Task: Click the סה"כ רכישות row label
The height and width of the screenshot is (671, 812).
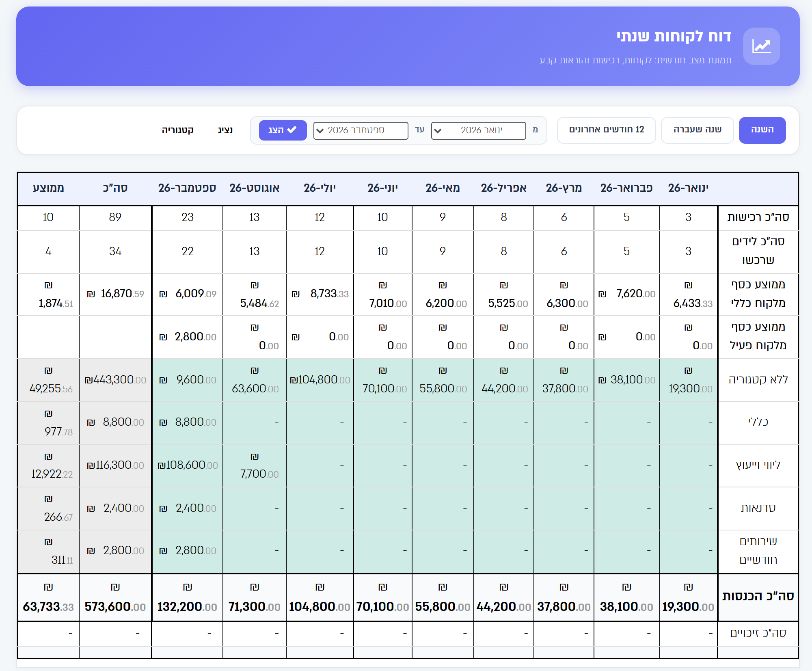Action: (758, 217)
